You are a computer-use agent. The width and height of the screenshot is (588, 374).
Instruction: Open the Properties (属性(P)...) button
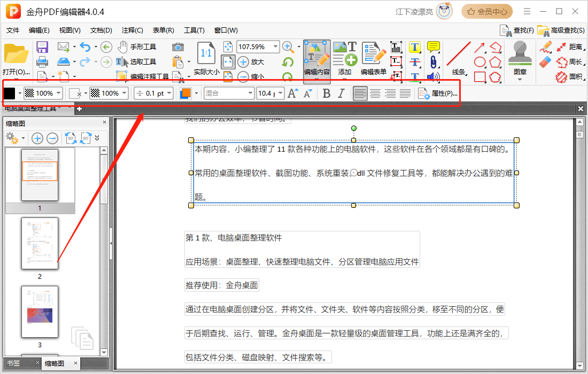point(438,93)
